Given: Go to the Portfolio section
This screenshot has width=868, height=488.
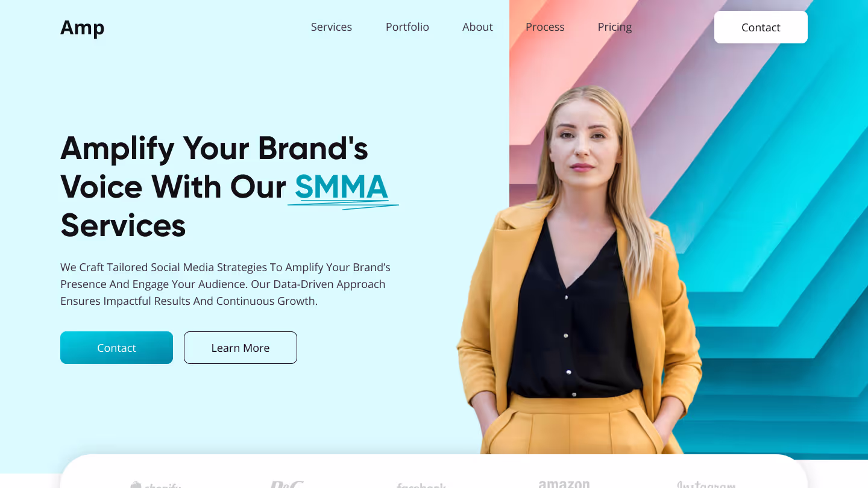Looking at the screenshot, I should [407, 27].
